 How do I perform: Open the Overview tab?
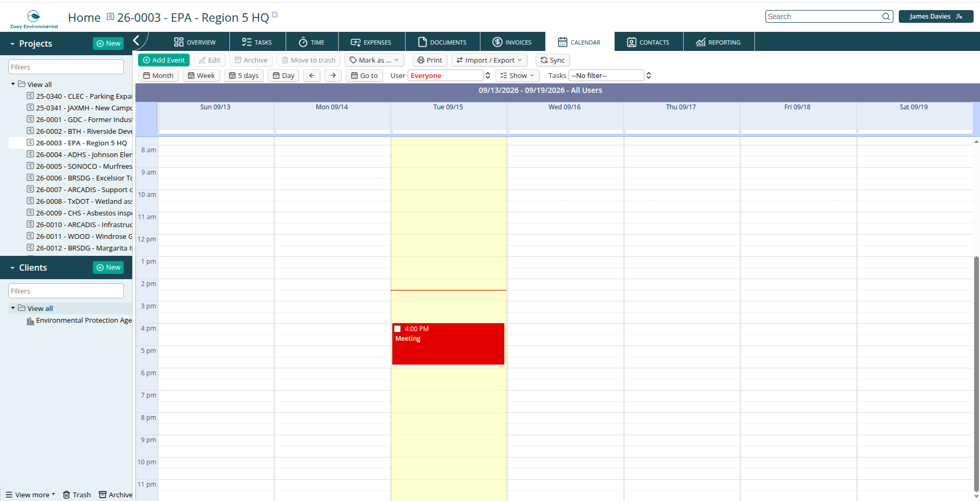[195, 42]
